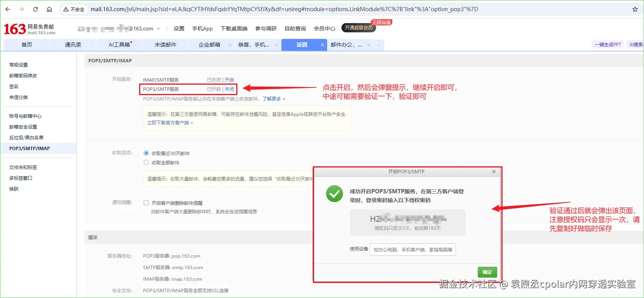Enable 开启客户端删除邮件提醒 checkbox
The width and height of the screenshot is (644, 298).
[x=146, y=203]
